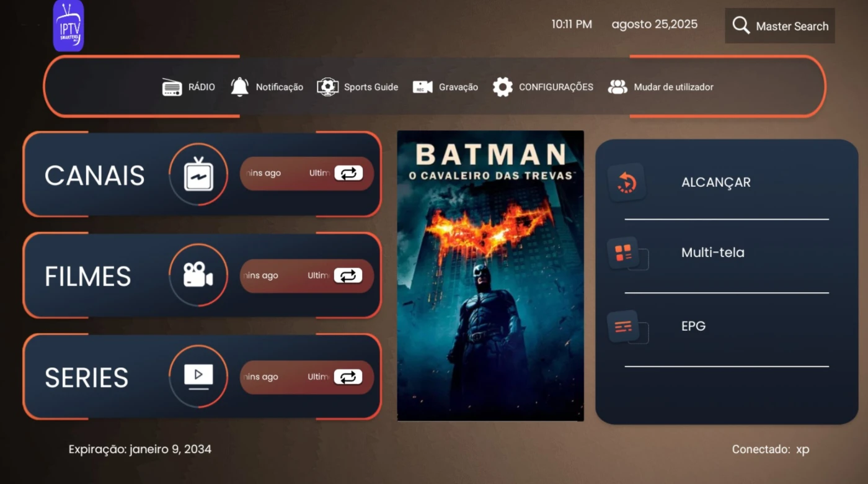Click CANAIS last-updated 'mins ago' pill
The image size is (868, 484).
[306, 173]
